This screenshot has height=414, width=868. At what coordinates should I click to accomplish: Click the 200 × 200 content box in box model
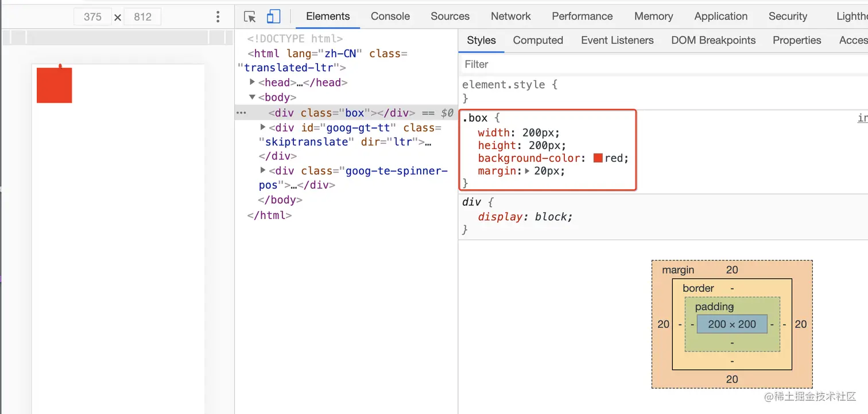click(732, 324)
